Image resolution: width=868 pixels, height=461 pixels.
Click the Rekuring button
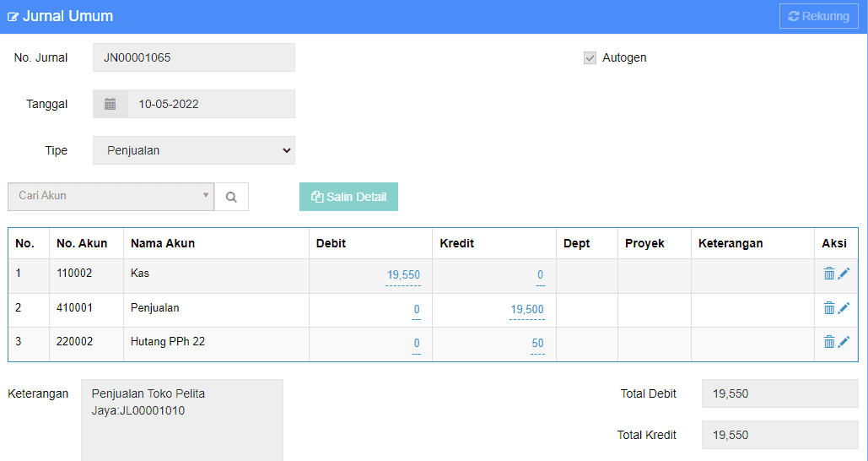point(819,17)
